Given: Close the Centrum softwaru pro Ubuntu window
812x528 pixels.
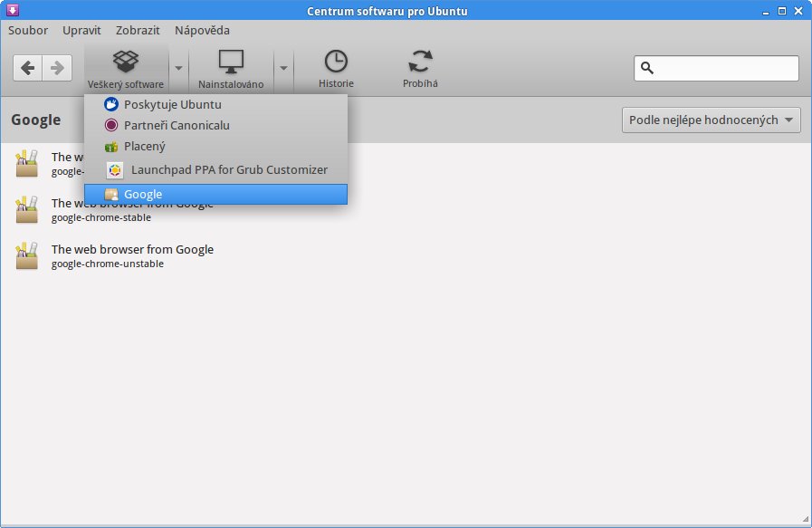Looking at the screenshot, I should (798, 11).
